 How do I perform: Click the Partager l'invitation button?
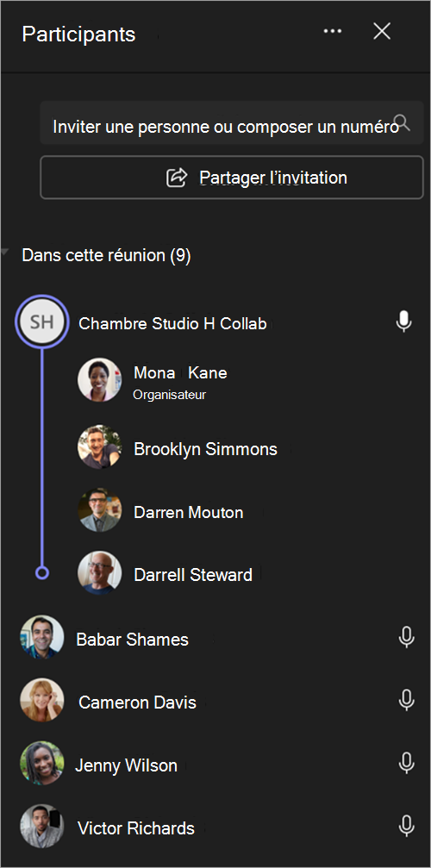(x=232, y=178)
